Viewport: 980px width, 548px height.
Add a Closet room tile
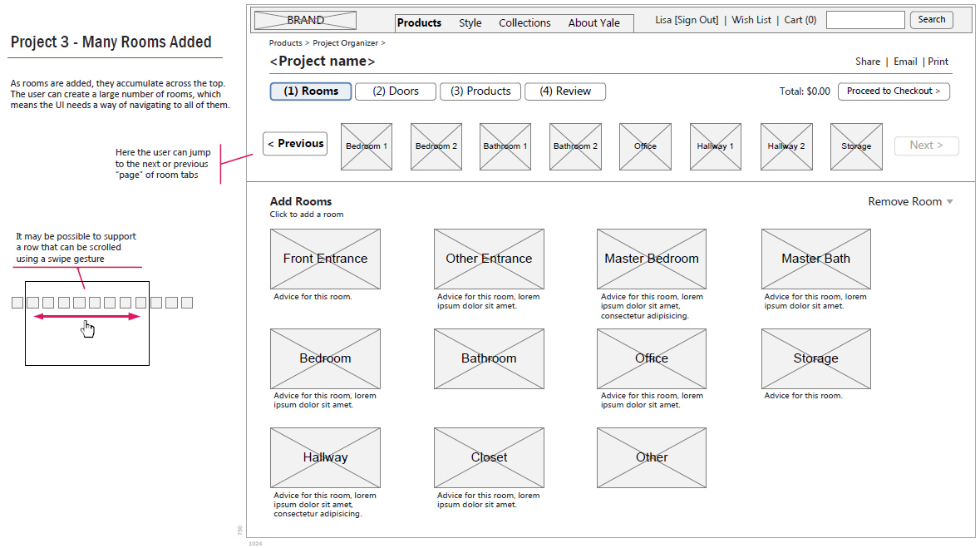pyautogui.click(x=489, y=457)
